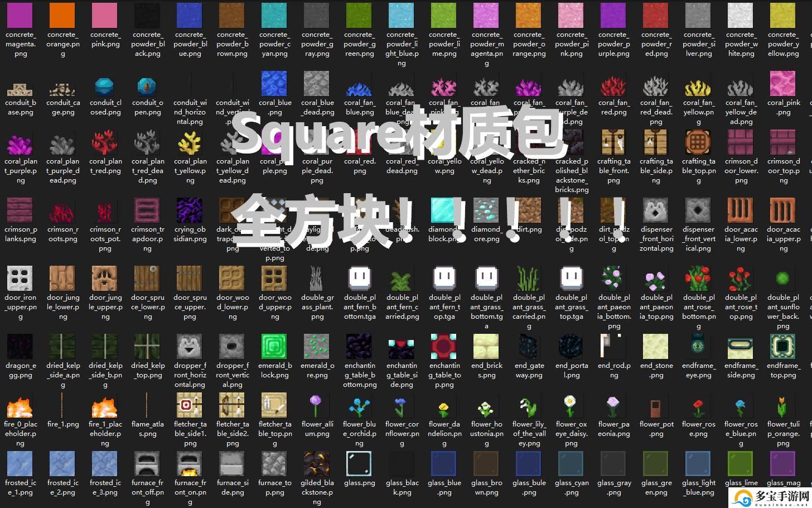Select flower_allium.png icon
This screenshot has width=812, height=508.
(316, 406)
